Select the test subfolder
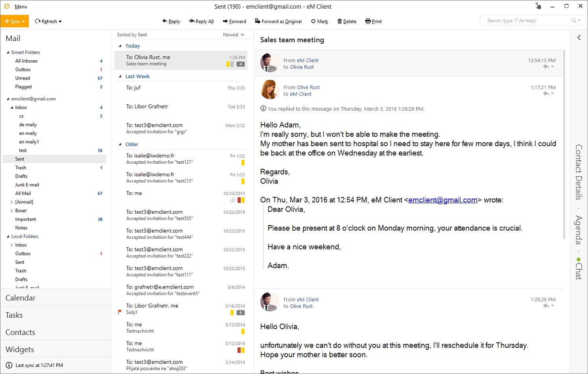The image size is (588, 374). pyautogui.click(x=23, y=150)
